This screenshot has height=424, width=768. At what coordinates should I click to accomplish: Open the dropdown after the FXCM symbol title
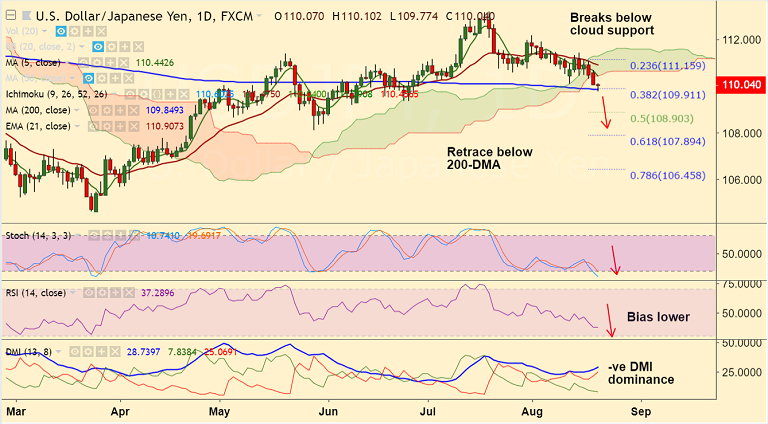pos(259,16)
